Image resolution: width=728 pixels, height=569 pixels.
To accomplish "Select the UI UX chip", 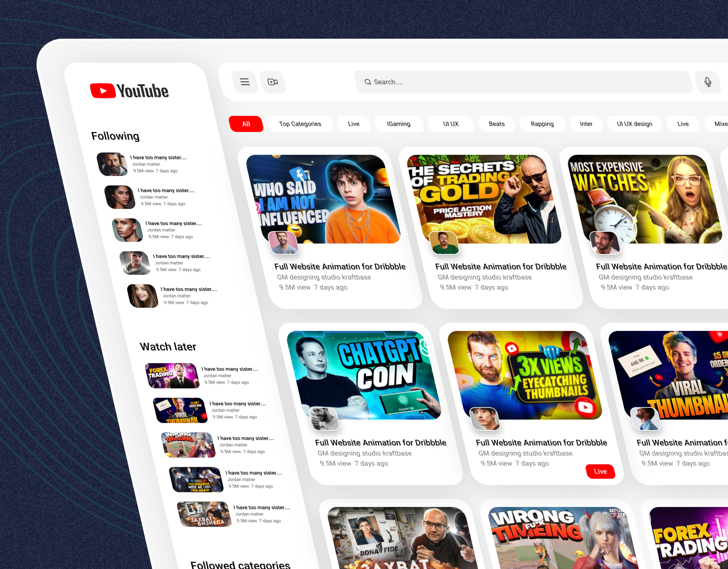I will (450, 124).
